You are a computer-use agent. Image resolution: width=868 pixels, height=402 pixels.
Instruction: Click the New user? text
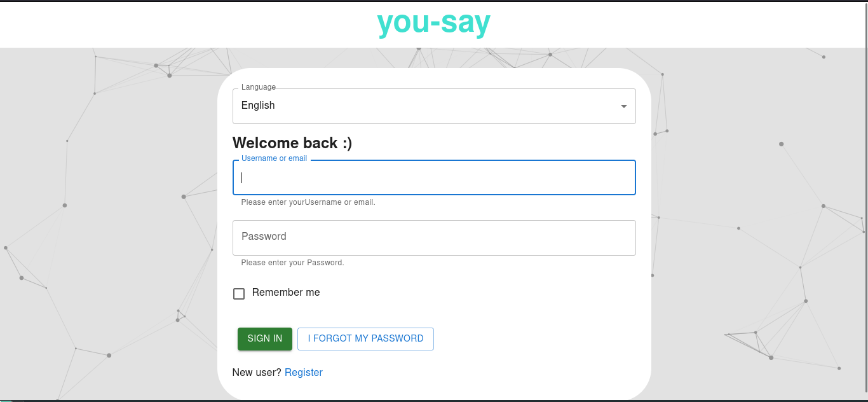(x=257, y=372)
